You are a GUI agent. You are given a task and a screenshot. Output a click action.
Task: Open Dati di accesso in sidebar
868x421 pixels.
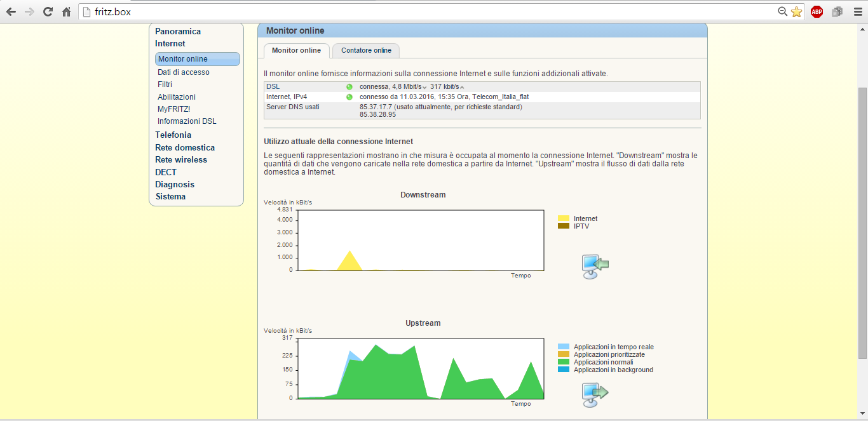[184, 72]
